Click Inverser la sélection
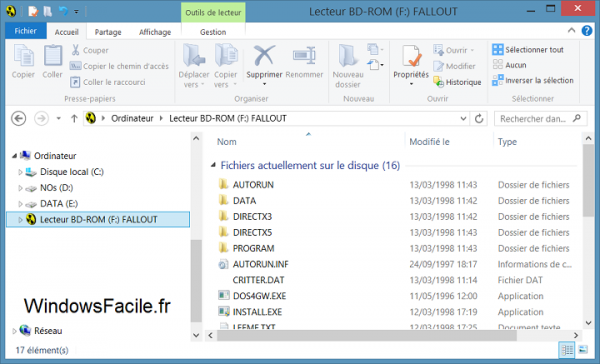Viewport: 600px width, 364px height. click(533, 80)
